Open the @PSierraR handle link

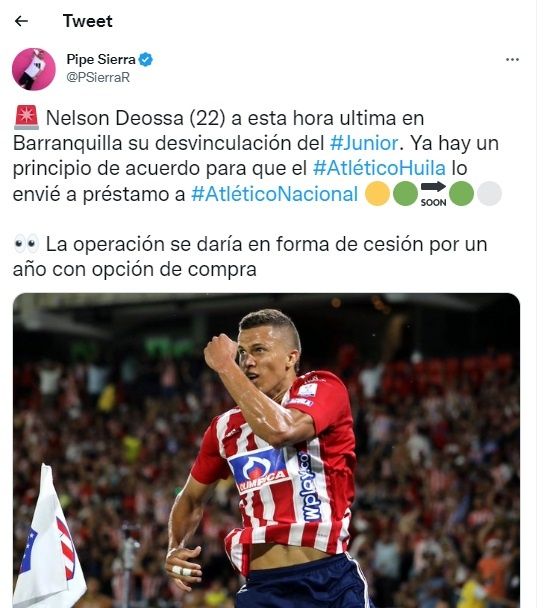point(98,77)
